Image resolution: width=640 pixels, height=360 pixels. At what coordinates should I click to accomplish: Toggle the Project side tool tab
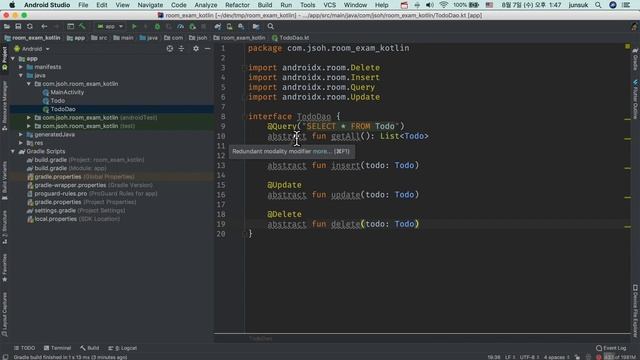4,58
